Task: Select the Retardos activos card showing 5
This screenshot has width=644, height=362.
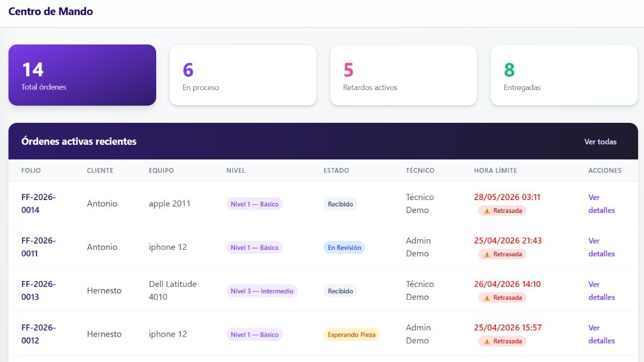Action: pyautogui.click(x=404, y=75)
